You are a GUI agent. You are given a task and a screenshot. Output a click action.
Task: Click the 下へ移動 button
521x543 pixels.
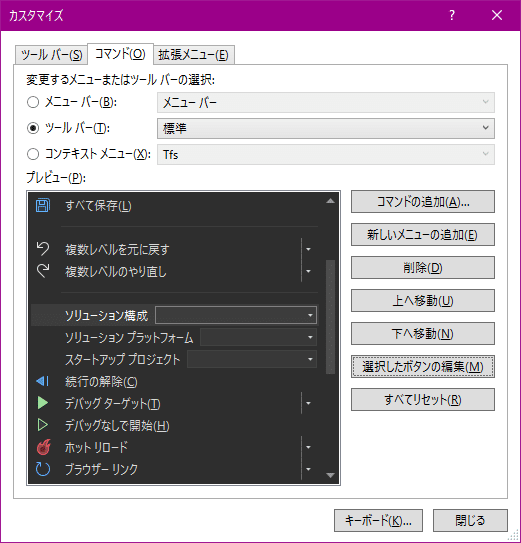point(423,333)
